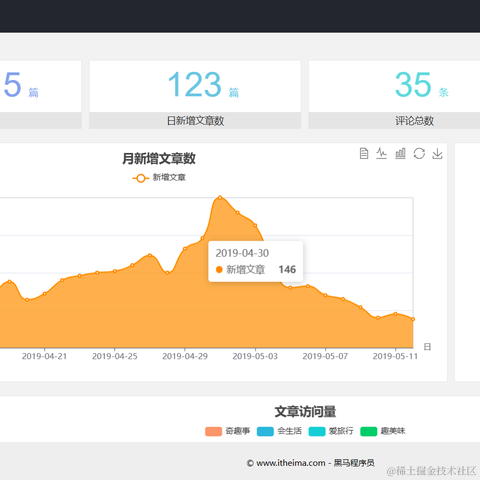Restore the chart with refresh icon
Image resolution: width=480 pixels, height=480 pixels.
419,154
